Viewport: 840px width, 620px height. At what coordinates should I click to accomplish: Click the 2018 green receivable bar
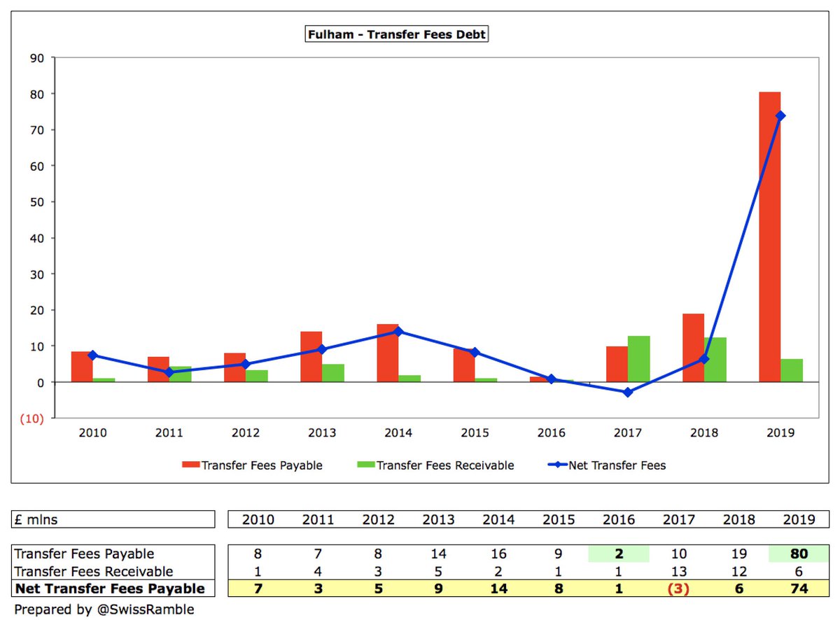(715, 360)
